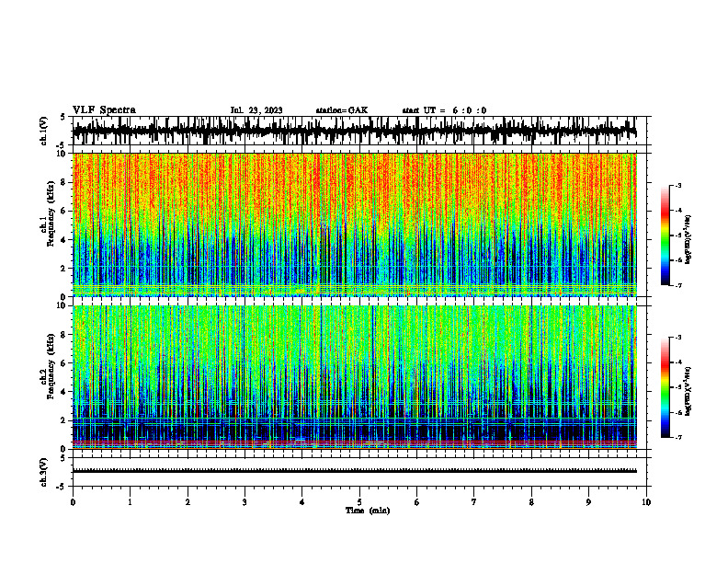728x563 pixels.
Task: Click the ch.1 upper color scale bar
Action: tap(665, 236)
